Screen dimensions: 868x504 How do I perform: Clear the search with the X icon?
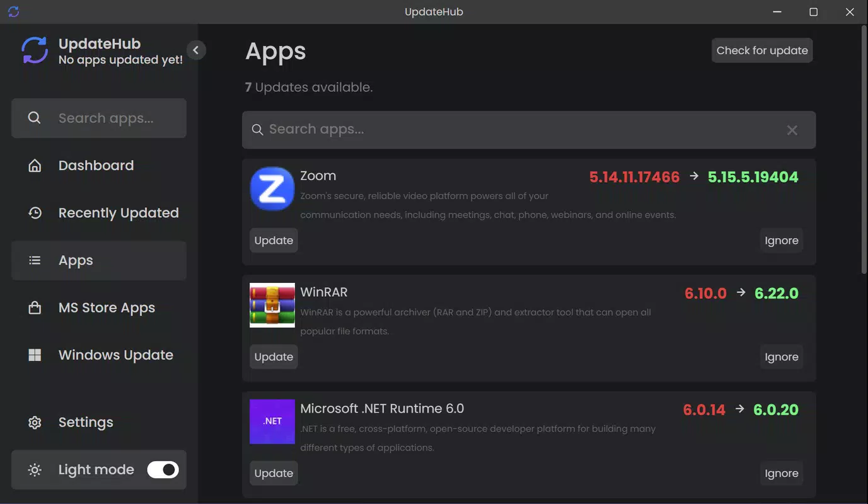[x=792, y=130]
